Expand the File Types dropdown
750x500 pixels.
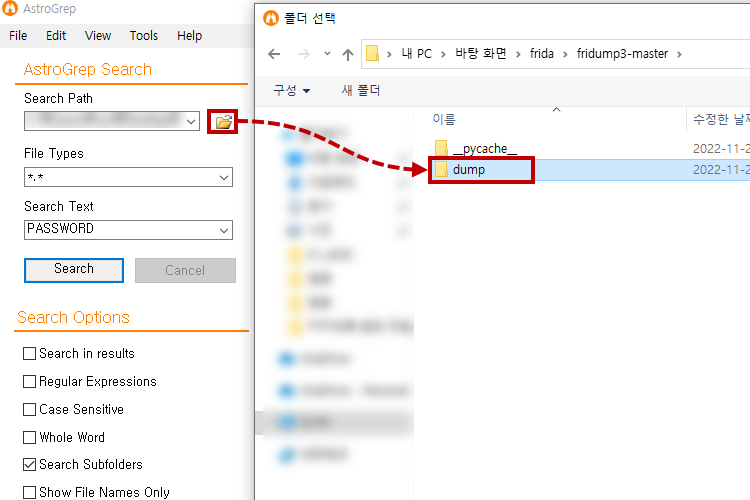point(224,178)
